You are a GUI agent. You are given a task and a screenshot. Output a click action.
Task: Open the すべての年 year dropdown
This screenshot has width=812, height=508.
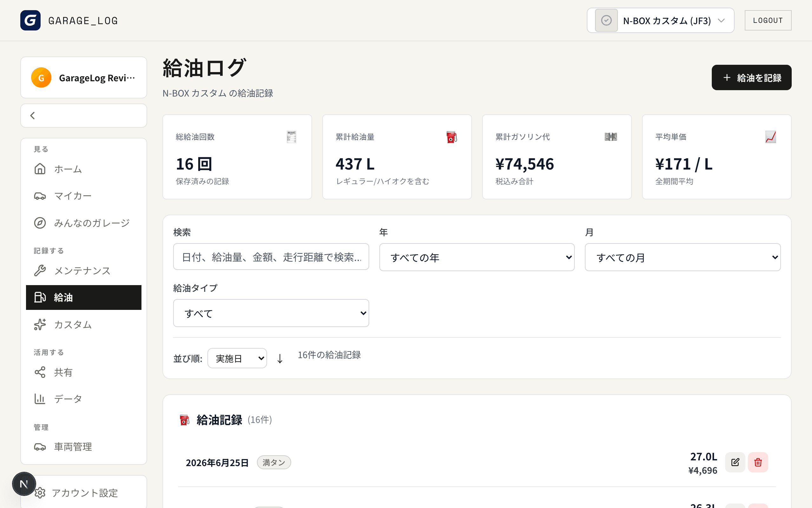pyautogui.click(x=477, y=257)
